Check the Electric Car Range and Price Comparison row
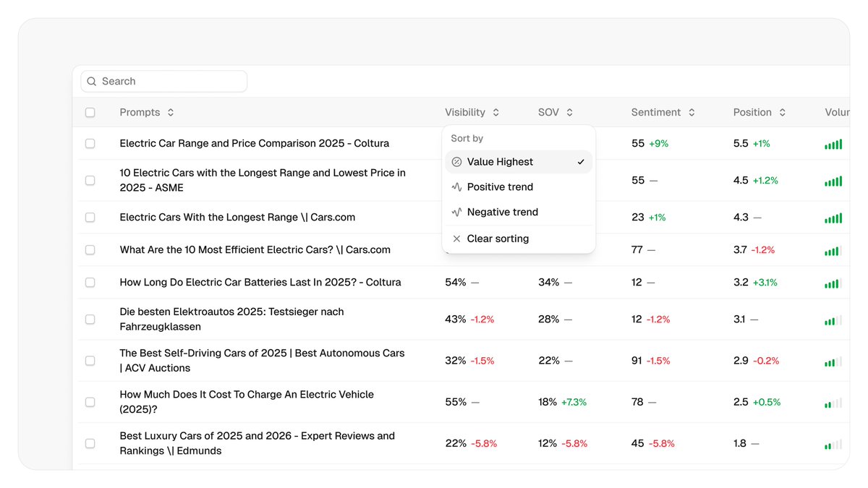Screen dimensions: 868x488 click(x=90, y=144)
